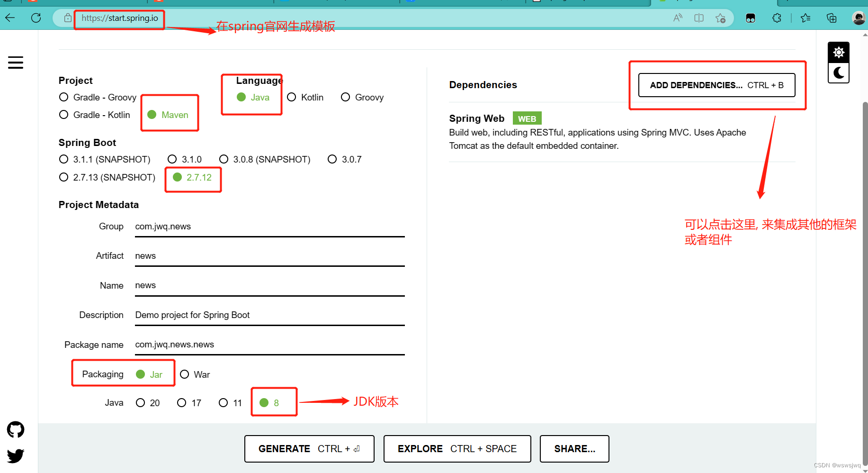Viewport: 868px width, 473px height.
Task: Switch to light theme sun icon
Action: [839, 52]
